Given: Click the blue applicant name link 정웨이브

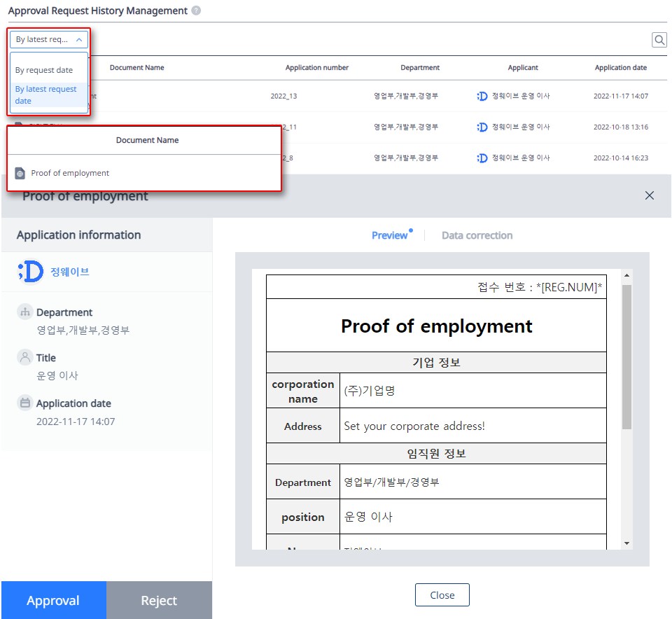Looking at the screenshot, I should click(70, 272).
